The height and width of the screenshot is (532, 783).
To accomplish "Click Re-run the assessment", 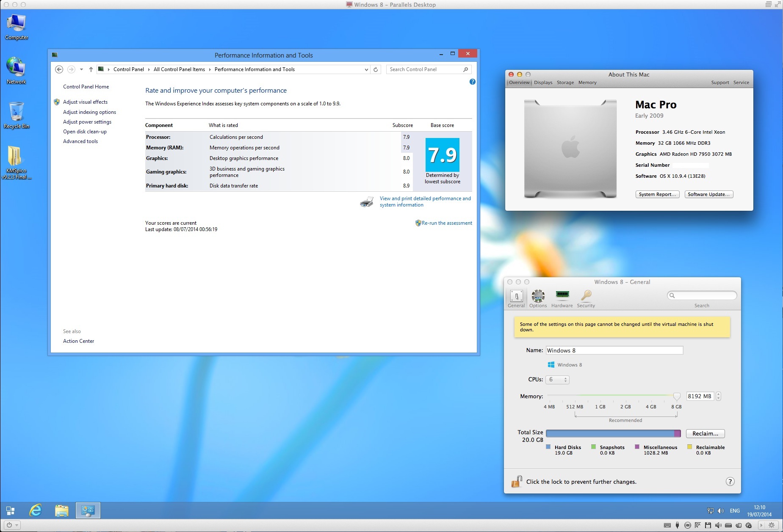I will coord(447,223).
